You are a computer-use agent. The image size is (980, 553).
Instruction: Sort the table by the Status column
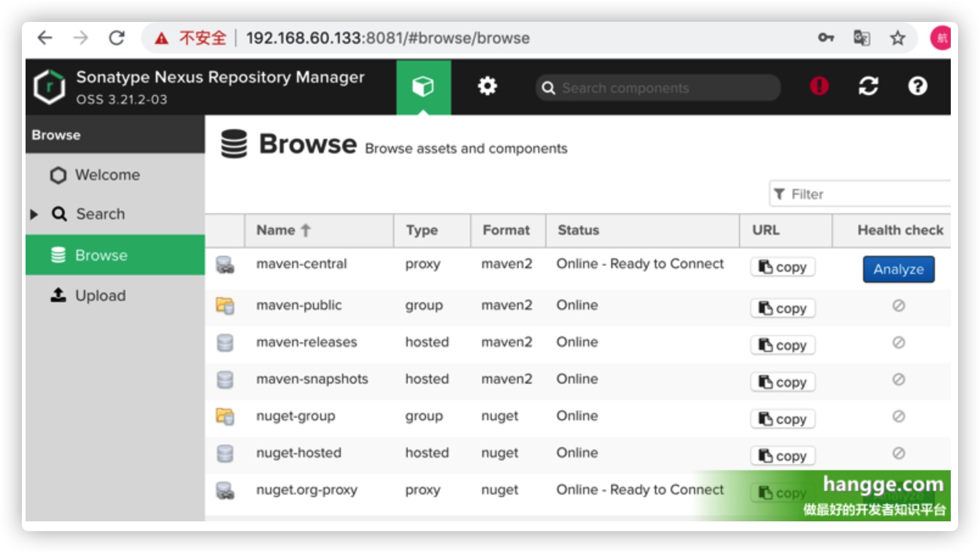coord(643,230)
